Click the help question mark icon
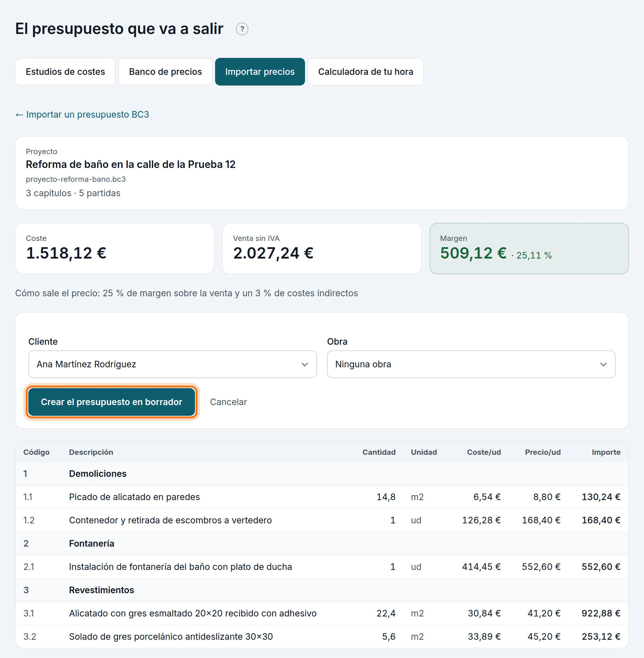 [x=242, y=29]
